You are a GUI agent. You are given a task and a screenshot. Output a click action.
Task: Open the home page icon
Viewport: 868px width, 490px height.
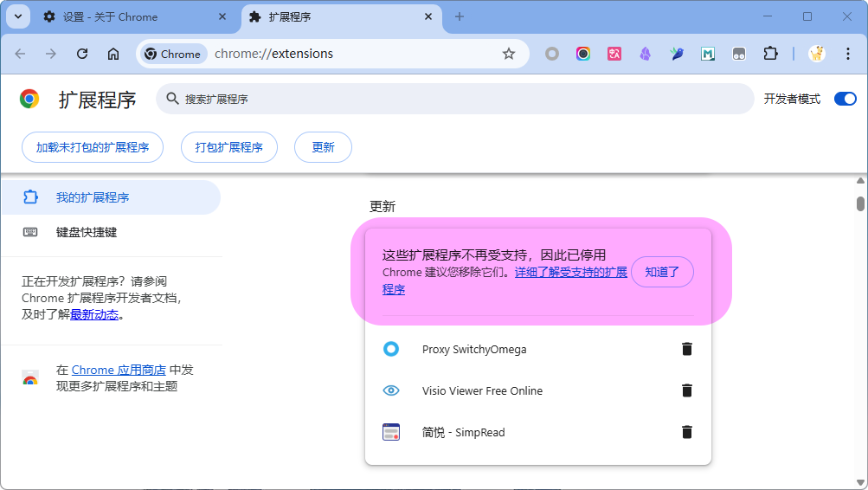point(113,54)
